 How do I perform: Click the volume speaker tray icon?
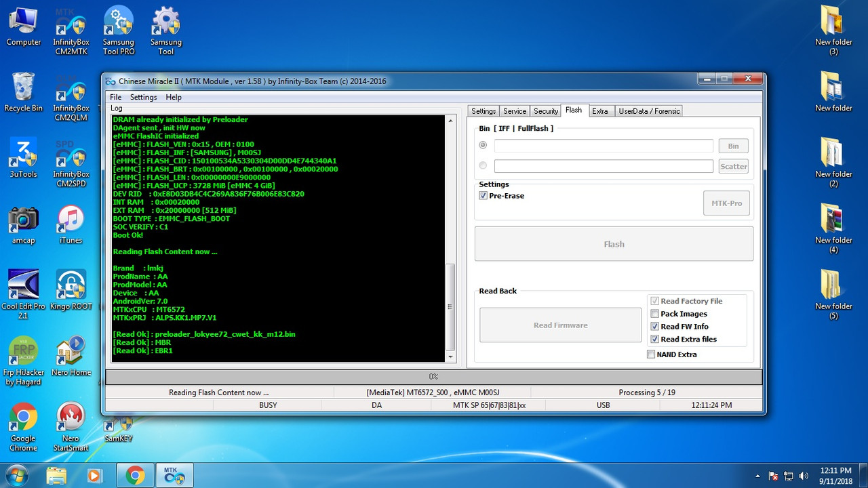804,476
